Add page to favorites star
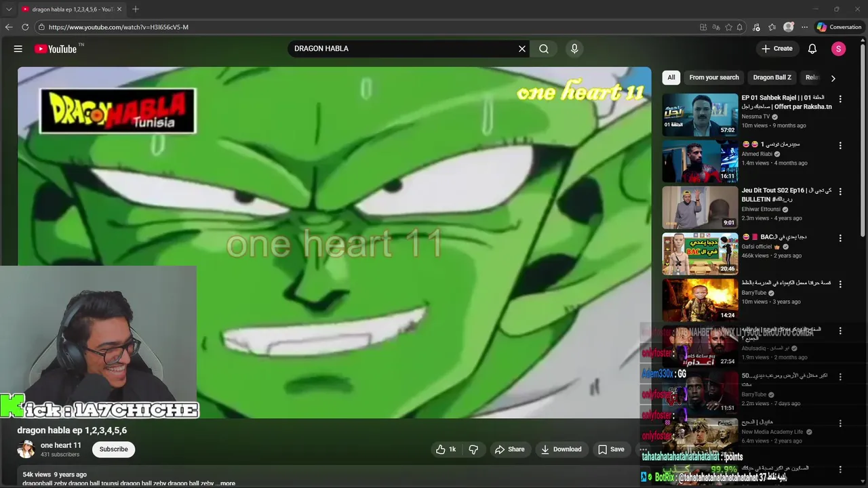 [729, 27]
